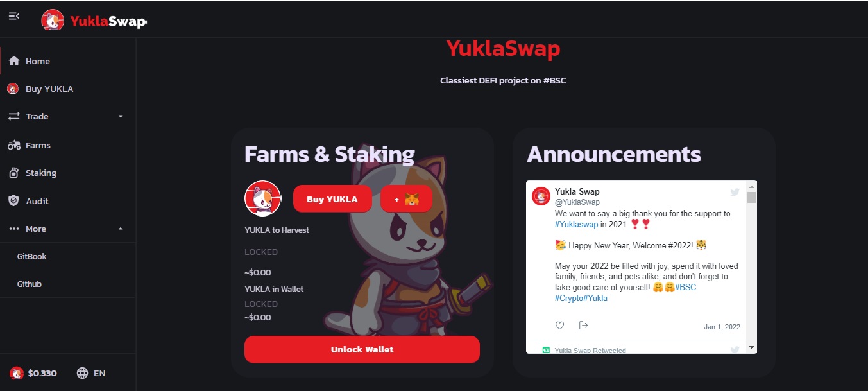Open Audit via the shield icon
The height and width of the screenshot is (391, 868).
click(13, 201)
